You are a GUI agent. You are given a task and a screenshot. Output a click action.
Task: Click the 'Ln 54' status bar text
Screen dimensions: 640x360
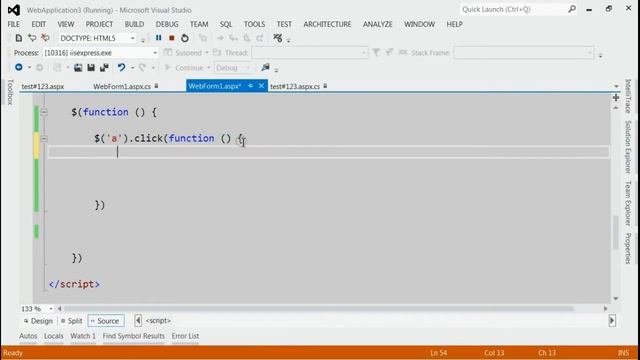coord(438,353)
